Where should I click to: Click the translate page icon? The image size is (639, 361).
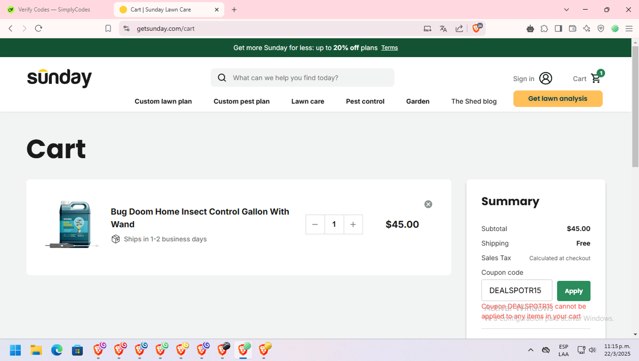[443, 29]
